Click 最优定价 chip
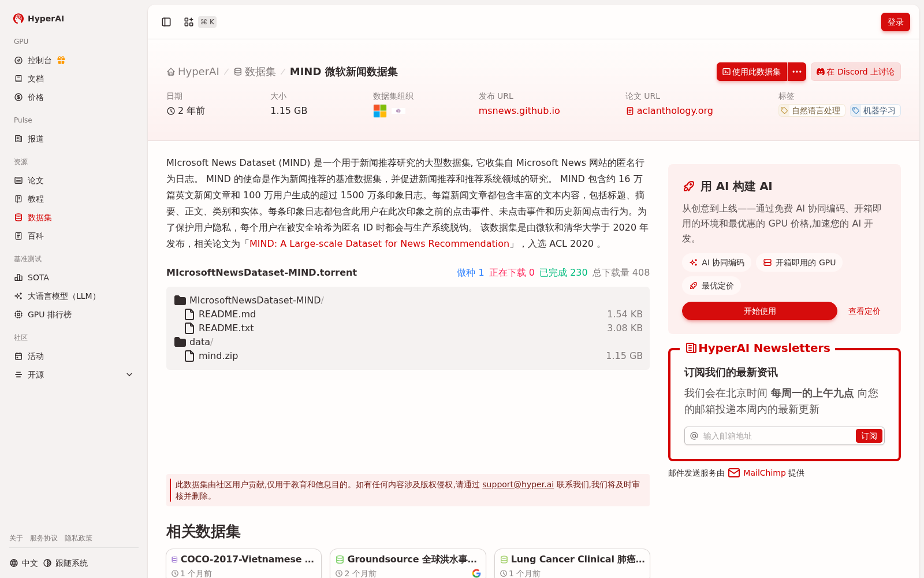The height and width of the screenshot is (578, 924). coord(711,286)
